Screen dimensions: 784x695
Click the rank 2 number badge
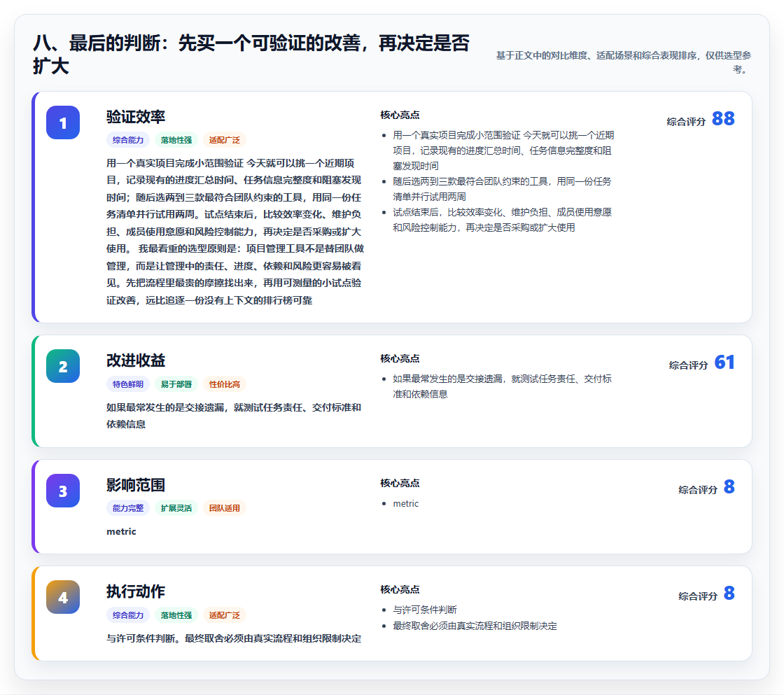click(63, 366)
